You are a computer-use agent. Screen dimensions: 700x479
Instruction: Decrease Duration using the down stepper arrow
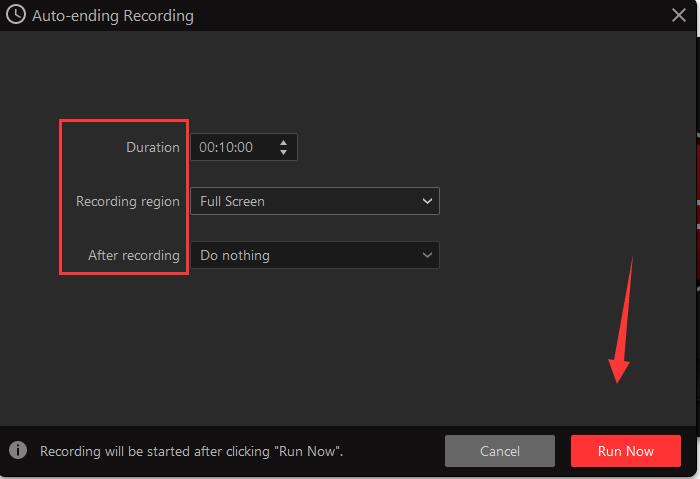point(284,153)
